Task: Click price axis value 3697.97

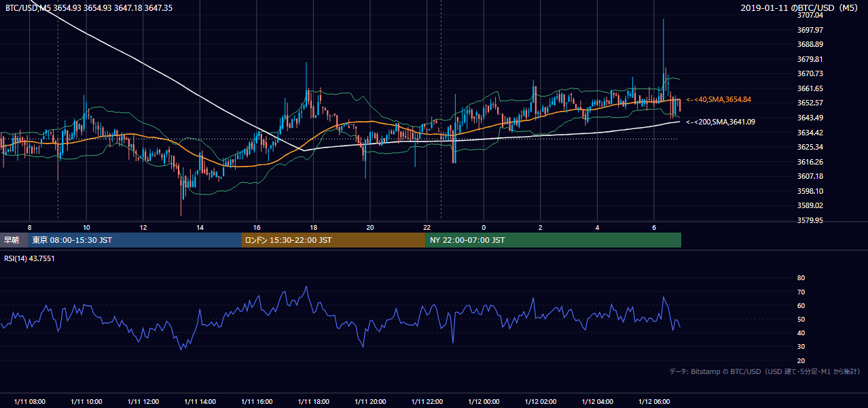Action: pyautogui.click(x=810, y=30)
